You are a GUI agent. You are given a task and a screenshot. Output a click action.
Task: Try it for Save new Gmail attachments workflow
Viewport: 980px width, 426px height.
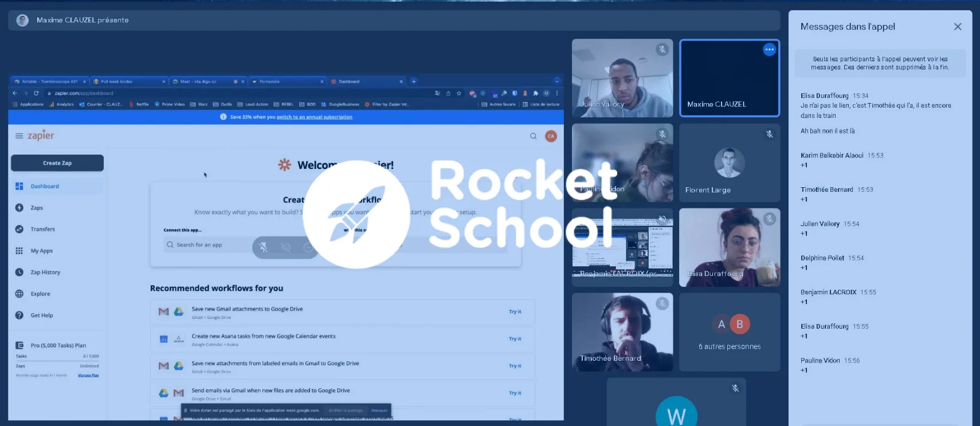515,311
